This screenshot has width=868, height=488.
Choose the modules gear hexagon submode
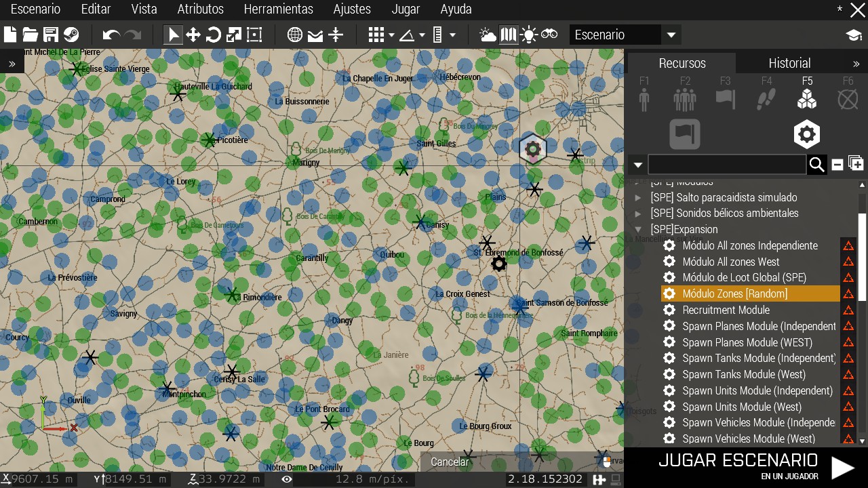(x=807, y=134)
